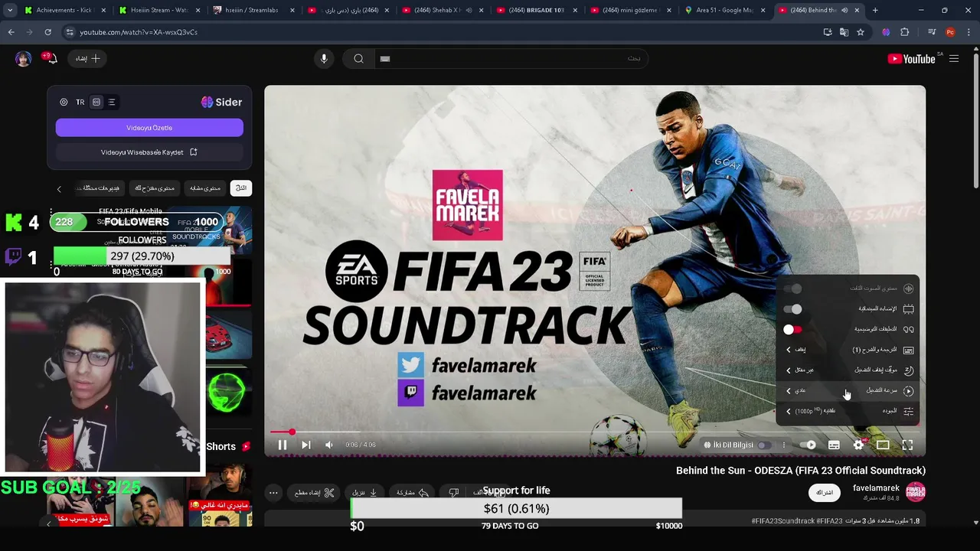
Task: Click Sider Videoyu Özetle button
Action: coord(149,128)
